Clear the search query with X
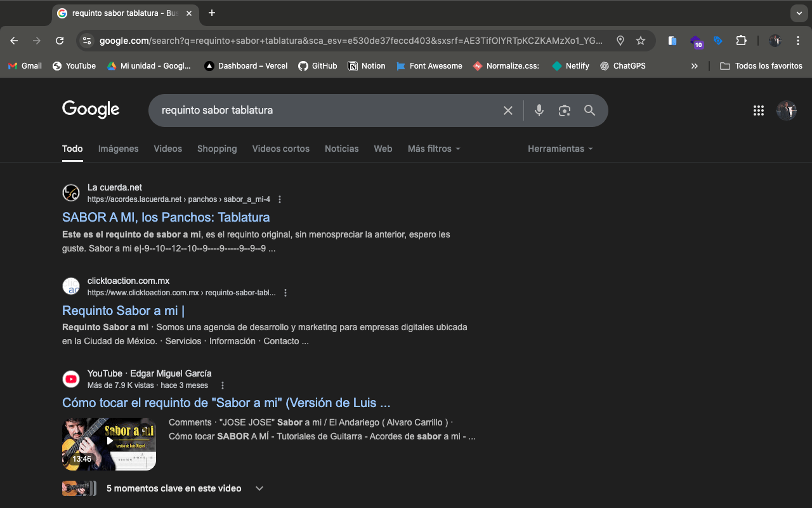812x508 pixels. [x=508, y=110]
